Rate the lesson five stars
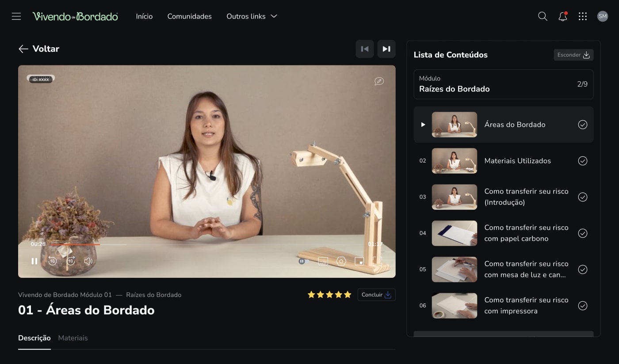The height and width of the screenshot is (364, 619). 348,295
